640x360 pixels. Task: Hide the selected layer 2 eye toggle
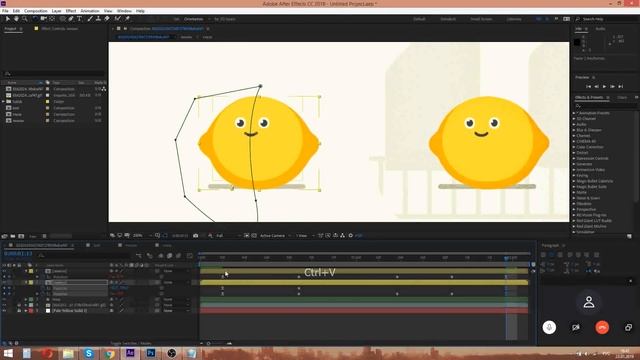pos(4,282)
